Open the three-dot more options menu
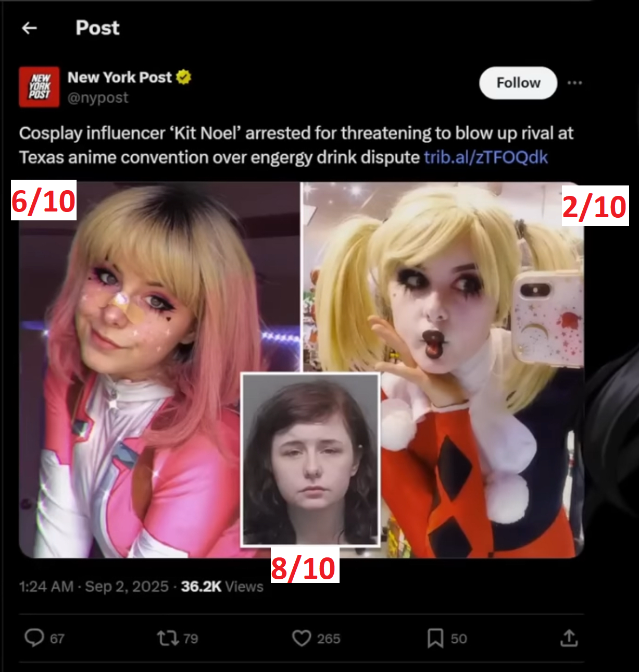This screenshot has width=639, height=672. [x=574, y=83]
